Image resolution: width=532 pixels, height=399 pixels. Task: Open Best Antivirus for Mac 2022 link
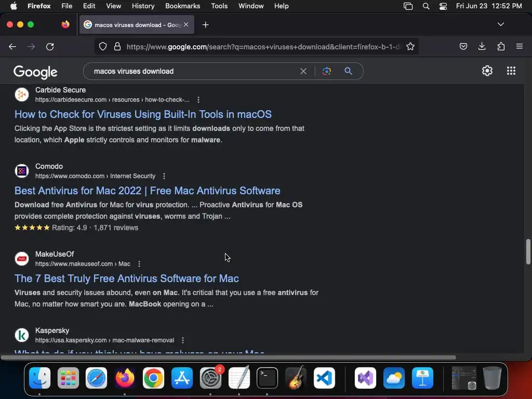147,191
